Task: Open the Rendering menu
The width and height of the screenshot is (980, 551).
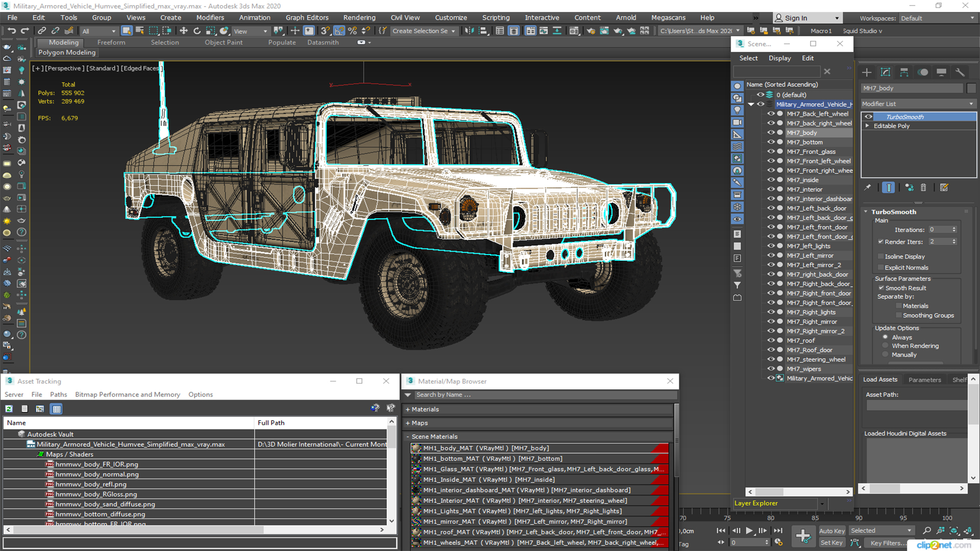Action: click(359, 18)
